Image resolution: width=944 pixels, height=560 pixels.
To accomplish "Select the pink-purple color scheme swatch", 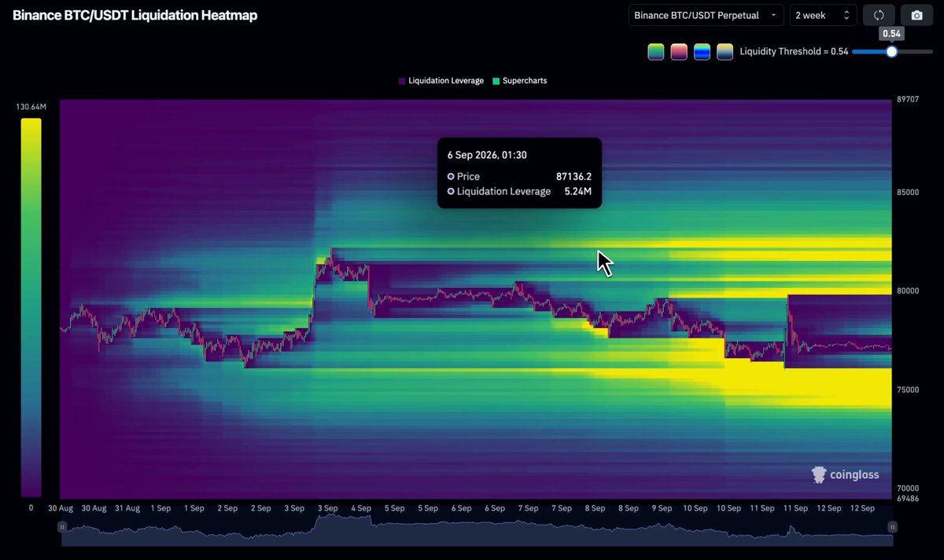I will 679,52.
